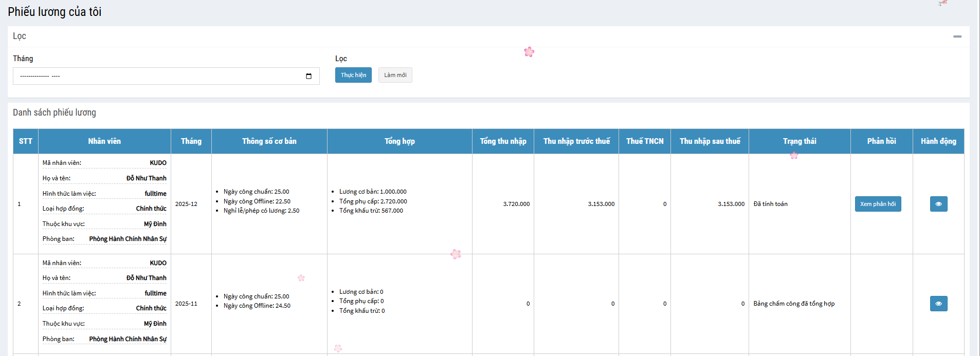Select the Tổng thu nhập column header
Image resolution: width=980 pixels, height=356 pixels.
click(502, 141)
